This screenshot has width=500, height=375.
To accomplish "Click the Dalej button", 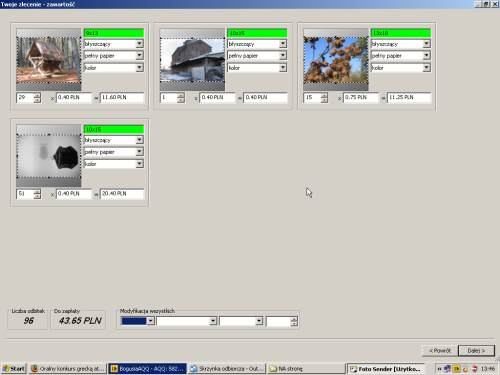I will pos(476,351).
